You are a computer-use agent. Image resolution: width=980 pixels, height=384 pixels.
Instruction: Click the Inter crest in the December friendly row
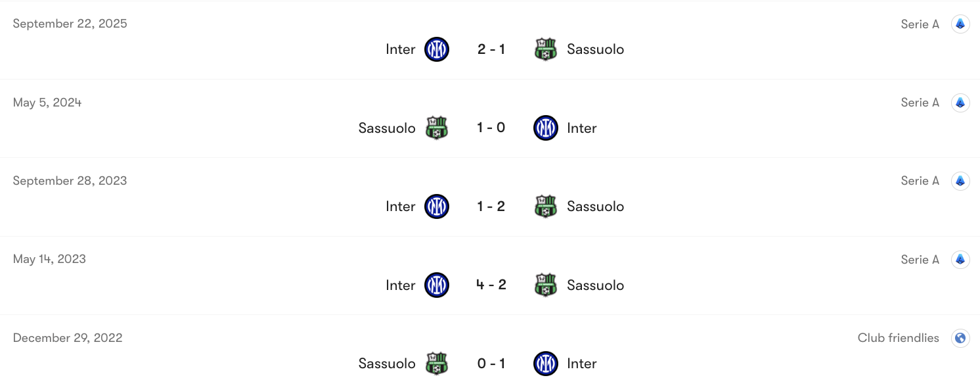[x=545, y=363]
